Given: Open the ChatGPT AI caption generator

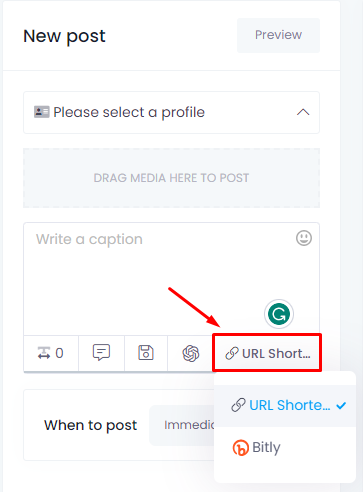Looking at the screenshot, I should pos(191,353).
